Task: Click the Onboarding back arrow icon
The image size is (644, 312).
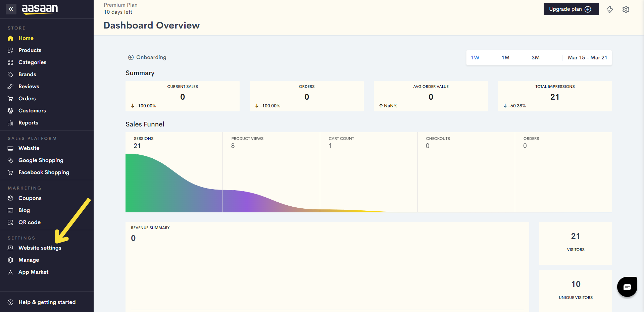Action: pyautogui.click(x=131, y=57)
